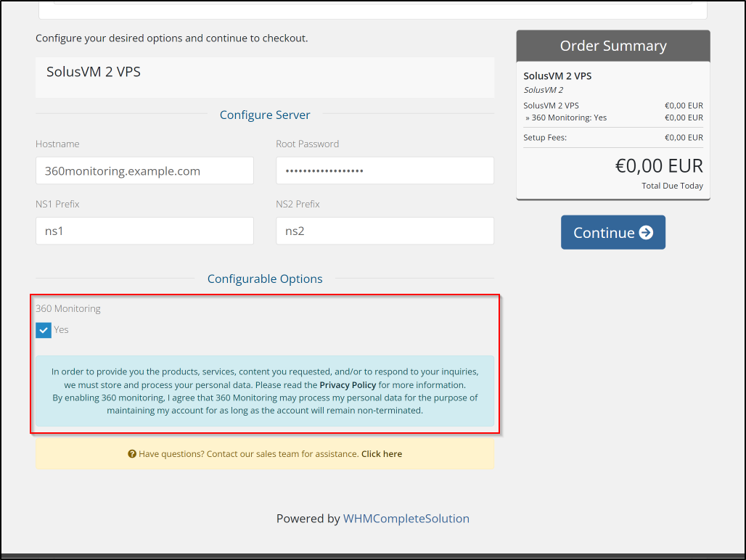Viewport: 746px width, 560px height.
Task: Click the arrow icon in the Continue button
Action: point(646,232)
